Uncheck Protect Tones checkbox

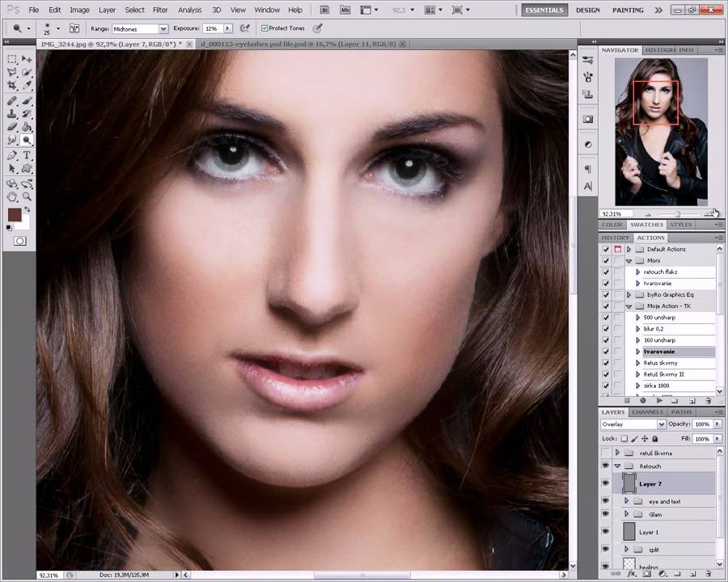265,28
